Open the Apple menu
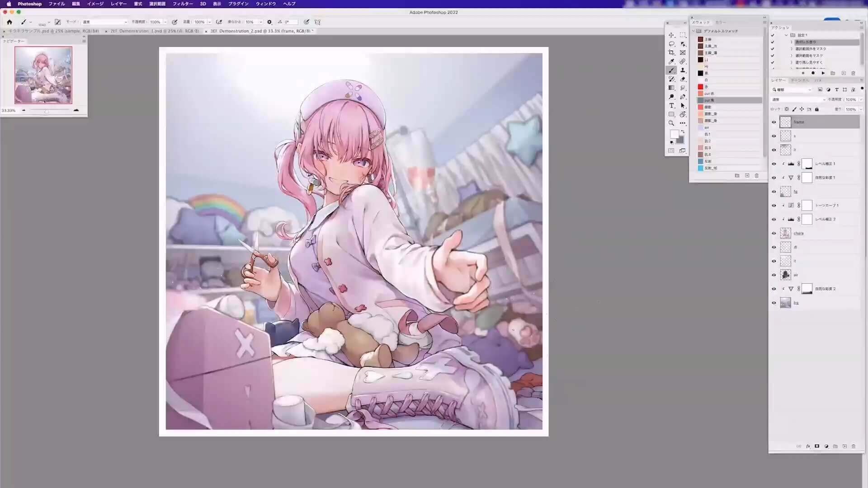The image size is (868, 488). click(9, 4)
